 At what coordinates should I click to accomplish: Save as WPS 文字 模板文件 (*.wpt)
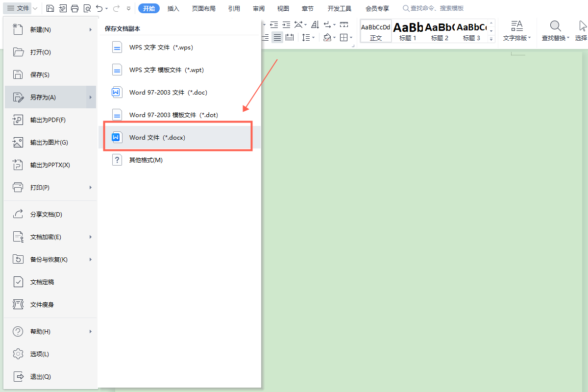(179, 70)
